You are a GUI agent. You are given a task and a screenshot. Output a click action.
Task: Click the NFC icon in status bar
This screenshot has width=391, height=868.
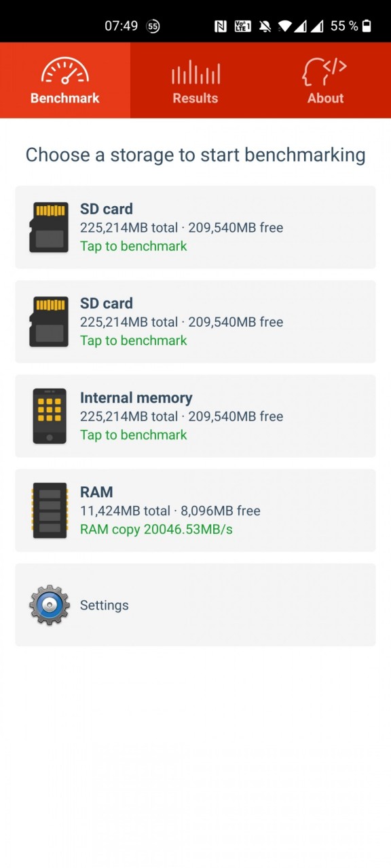click(x=220, y=26)
